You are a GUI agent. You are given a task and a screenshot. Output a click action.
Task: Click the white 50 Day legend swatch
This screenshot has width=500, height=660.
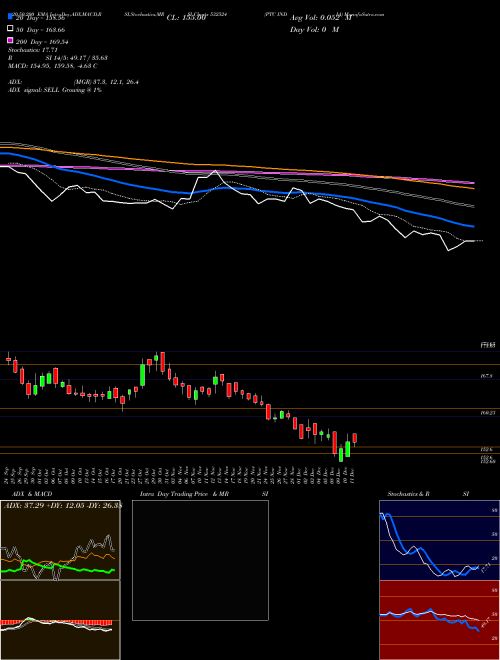pyautogui.click(x=10, y=29)
